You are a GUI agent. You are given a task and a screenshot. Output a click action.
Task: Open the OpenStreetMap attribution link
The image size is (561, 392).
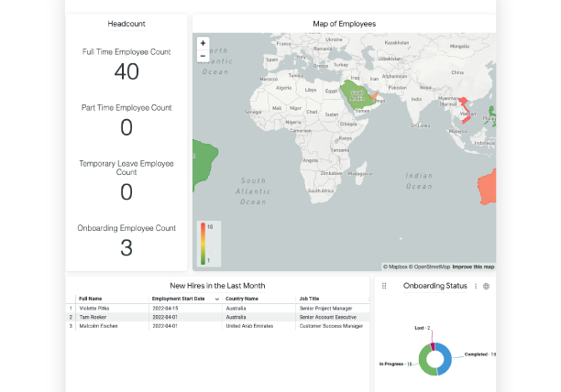click(x=431, y=267)
